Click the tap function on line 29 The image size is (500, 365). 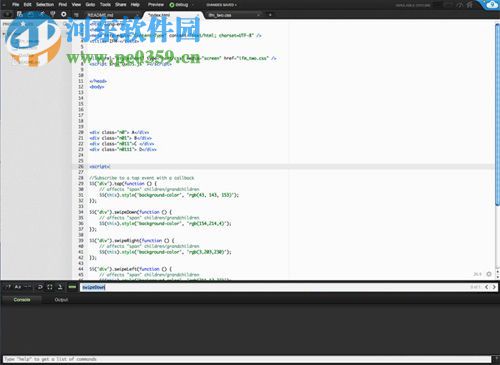pyautogui.click(x=119, y=183)
